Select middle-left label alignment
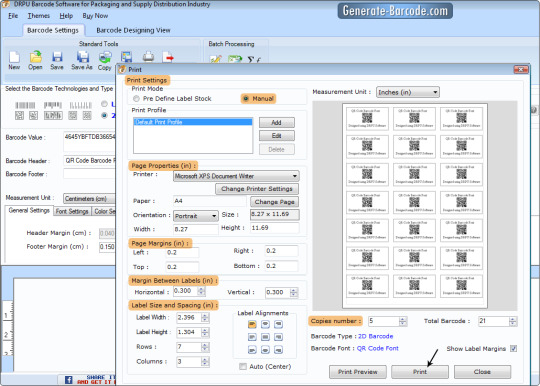 (x=252, y=337)
